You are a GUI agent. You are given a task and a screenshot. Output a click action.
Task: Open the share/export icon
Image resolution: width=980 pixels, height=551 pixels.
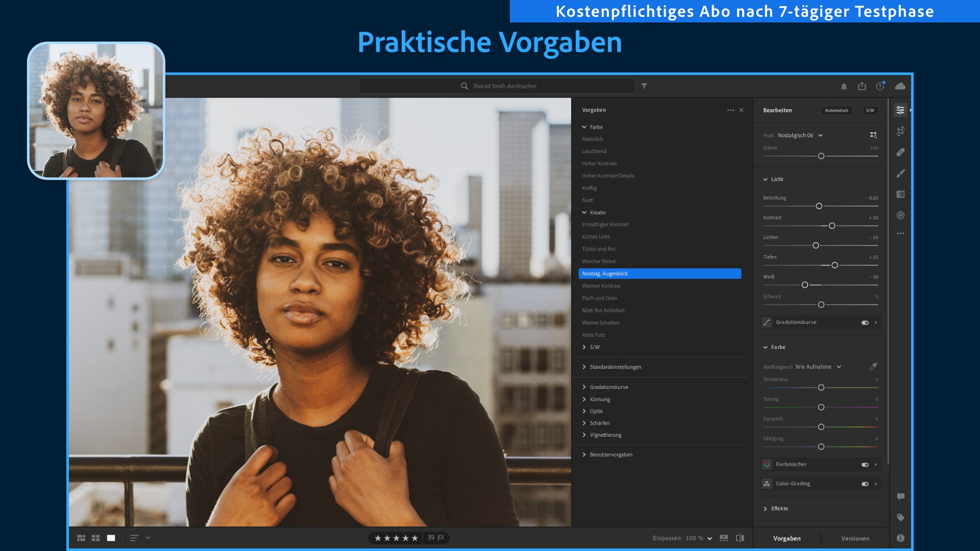[x=862, y=86]
